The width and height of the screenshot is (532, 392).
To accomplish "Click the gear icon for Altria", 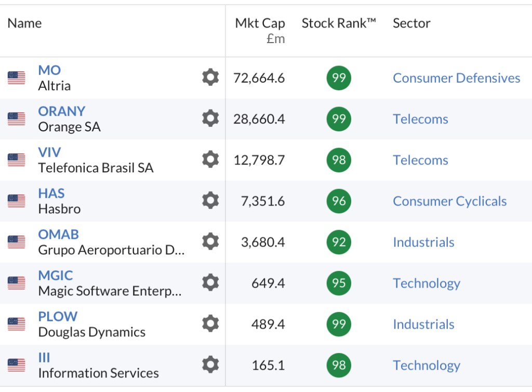I will coord(210,78).
